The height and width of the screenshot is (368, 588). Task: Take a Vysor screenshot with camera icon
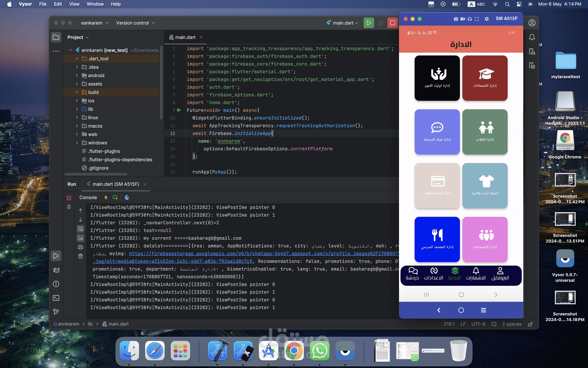(x=456, y=19)
